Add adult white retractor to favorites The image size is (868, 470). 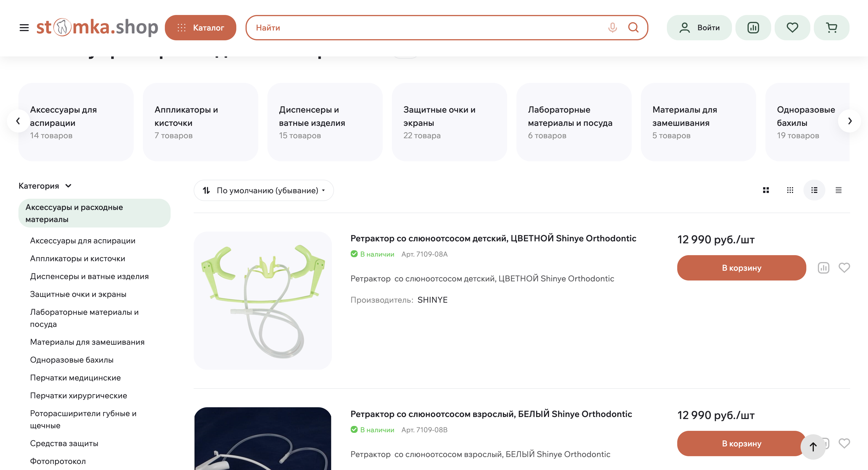844,444
